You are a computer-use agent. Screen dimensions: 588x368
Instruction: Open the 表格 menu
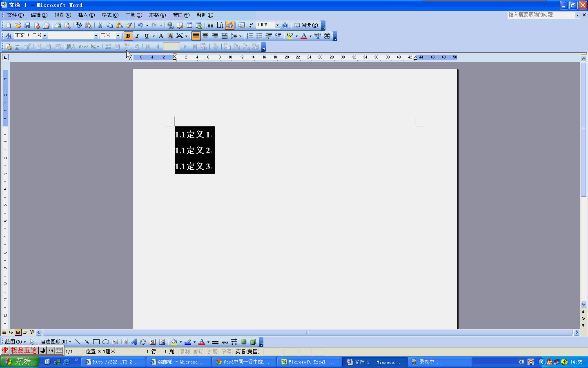click(x=157, y=15)
